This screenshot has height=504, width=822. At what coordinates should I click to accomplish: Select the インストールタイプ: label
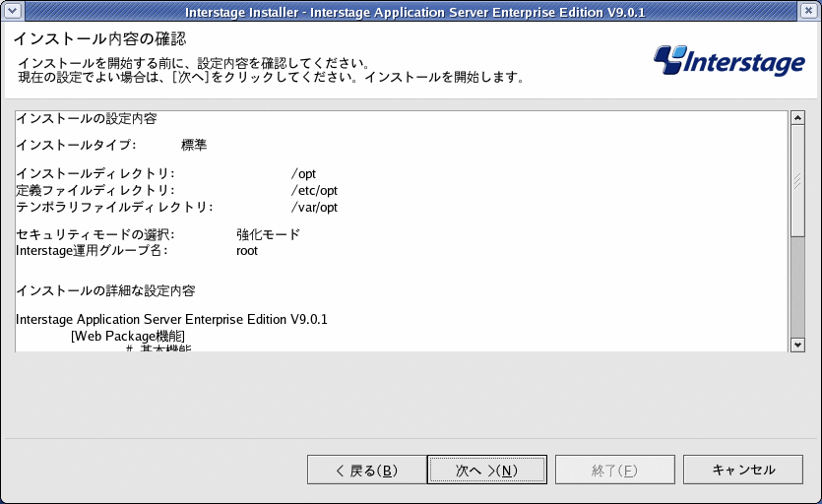[x=76, y=145]
